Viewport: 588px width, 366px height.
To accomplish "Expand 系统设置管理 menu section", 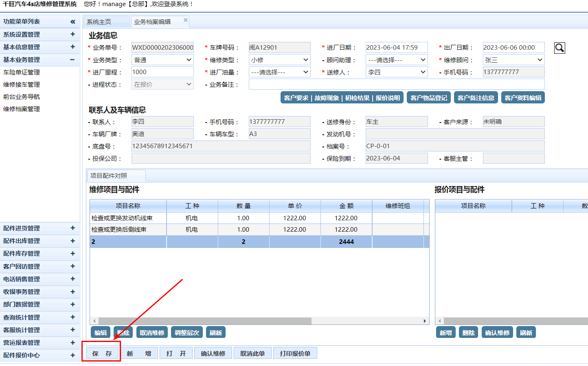I will (72, 34).
